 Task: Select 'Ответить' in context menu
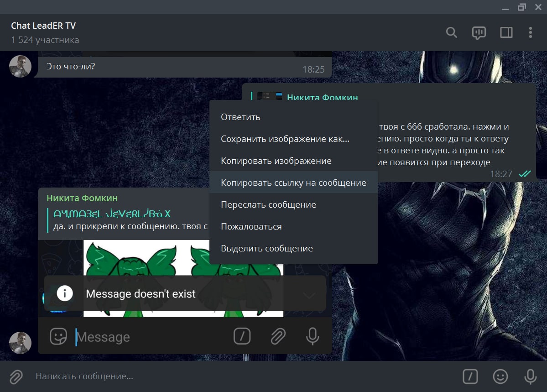click(293, 117)
